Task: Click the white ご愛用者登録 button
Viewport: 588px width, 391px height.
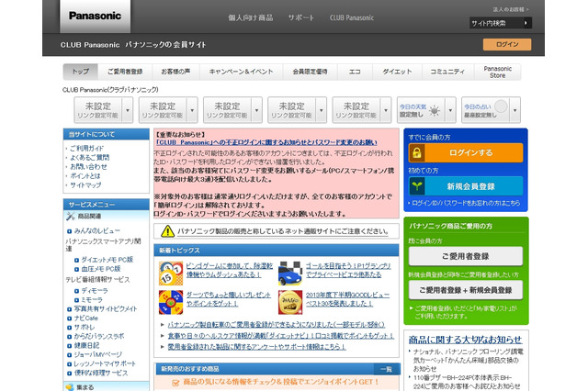Action: tap(466, 256)
